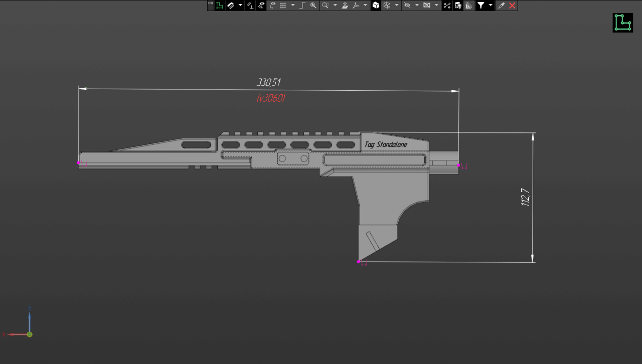Viewport: 642px width, 364px height.
Task: Click the eyedropper picker icon near the red X
Action: click(x=500, y=6)
